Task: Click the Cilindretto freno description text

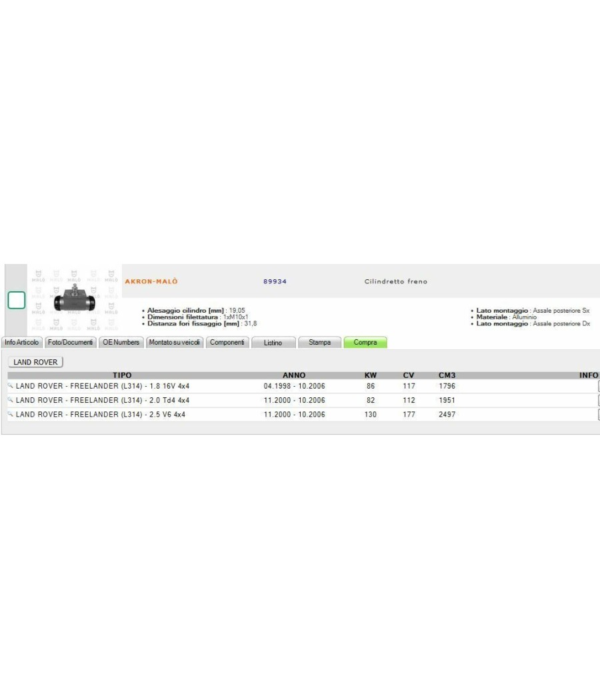Action: 396,282
